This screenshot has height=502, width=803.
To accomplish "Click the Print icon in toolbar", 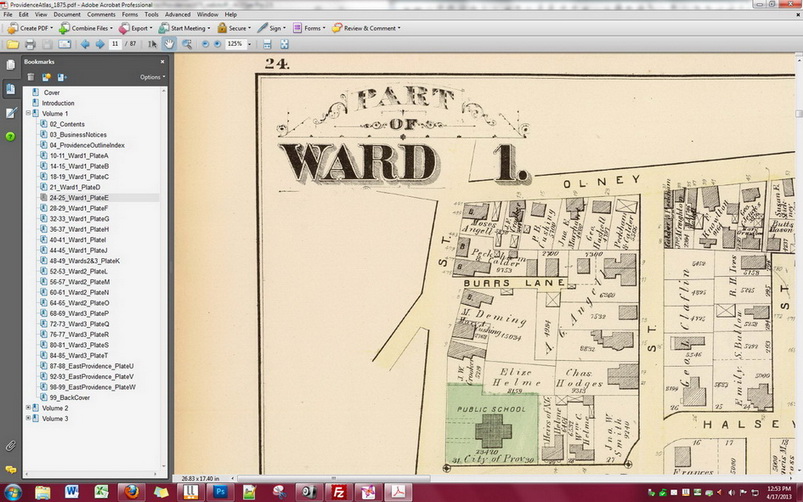I will coord(30,45).
